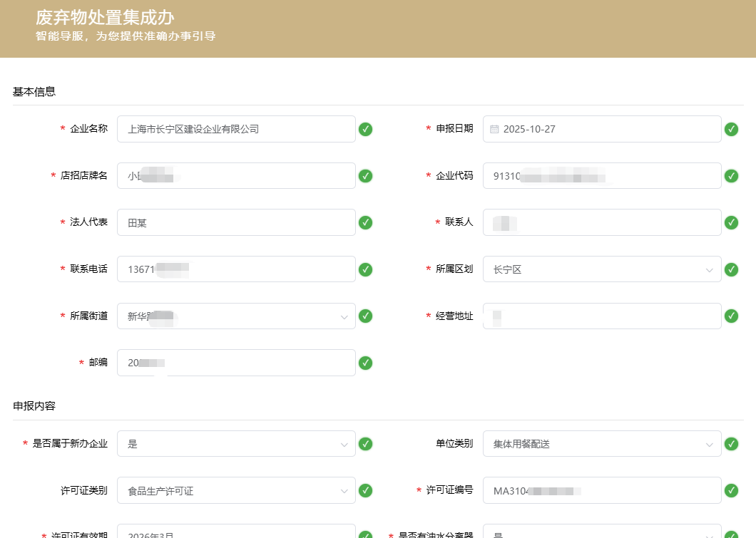Click green checkmark beside 经营地址 field
756x538 pixels.
coord(731,316)
